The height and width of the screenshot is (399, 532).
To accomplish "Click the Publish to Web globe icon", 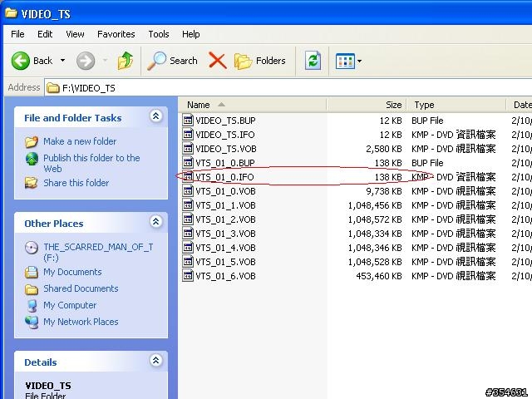I will [x=32, y=159].
